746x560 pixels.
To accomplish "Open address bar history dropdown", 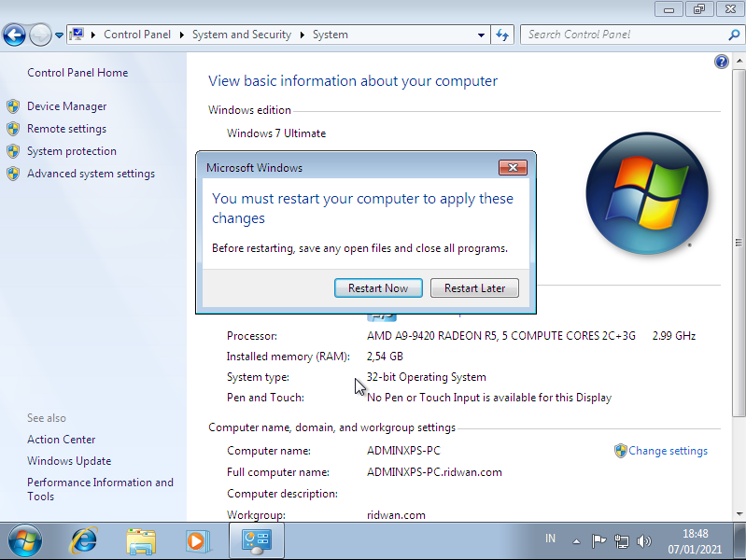I will 481,35.
